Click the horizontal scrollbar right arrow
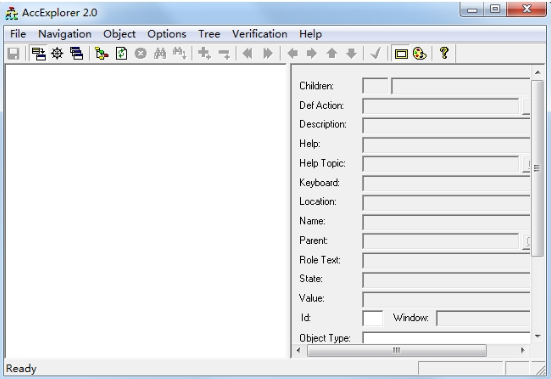Image resolution: width=551 pixels, height=379 pixels. (523, 350)
